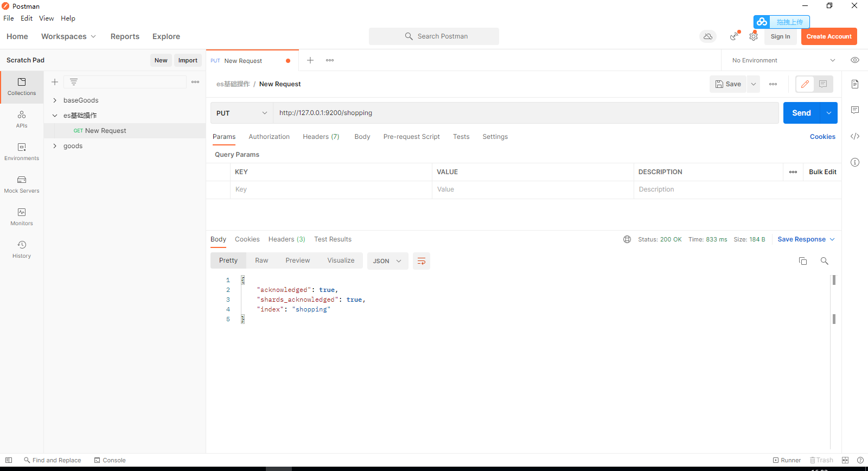Open the View menu
Viewport: 868px width, 471px height.
(x=46, y=18)
